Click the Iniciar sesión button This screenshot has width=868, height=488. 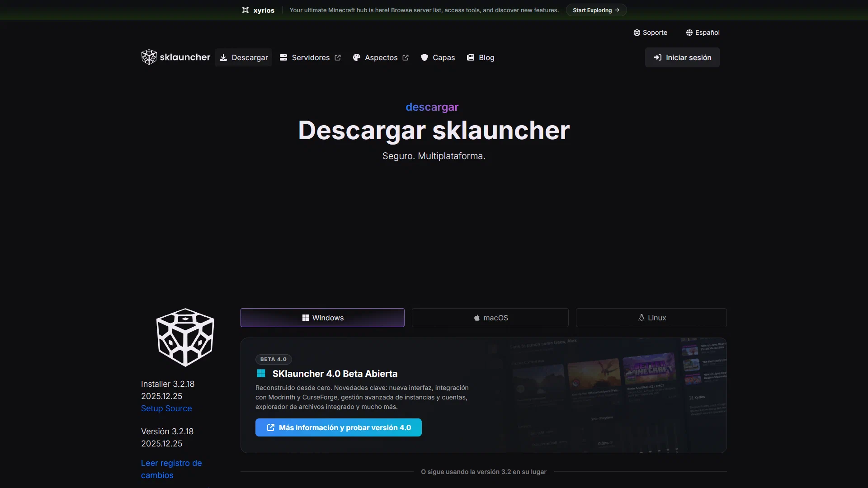(x=682, y=57)
